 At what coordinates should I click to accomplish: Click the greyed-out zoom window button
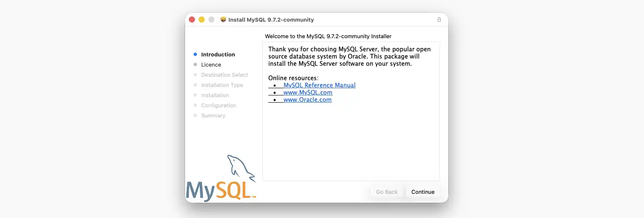(x=211, y=20)
